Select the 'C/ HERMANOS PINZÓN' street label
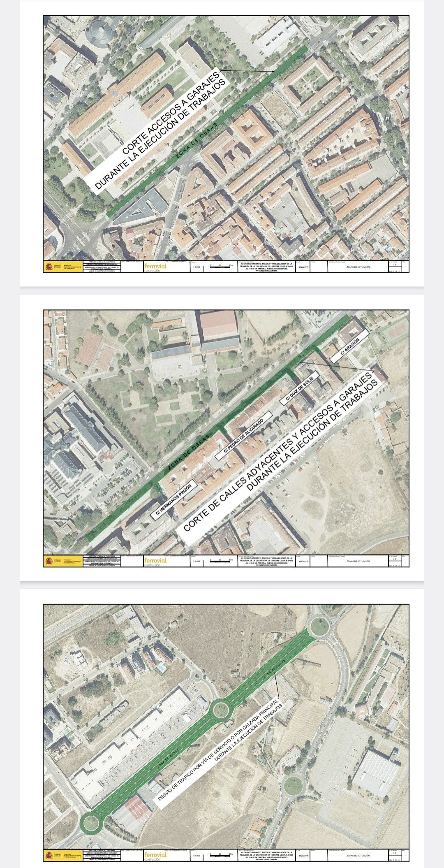 pos(174,500)
